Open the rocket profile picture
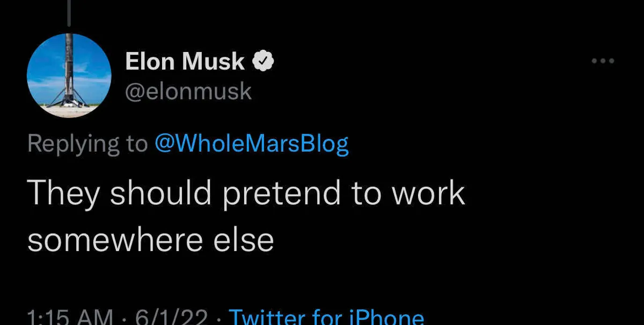 69,75
